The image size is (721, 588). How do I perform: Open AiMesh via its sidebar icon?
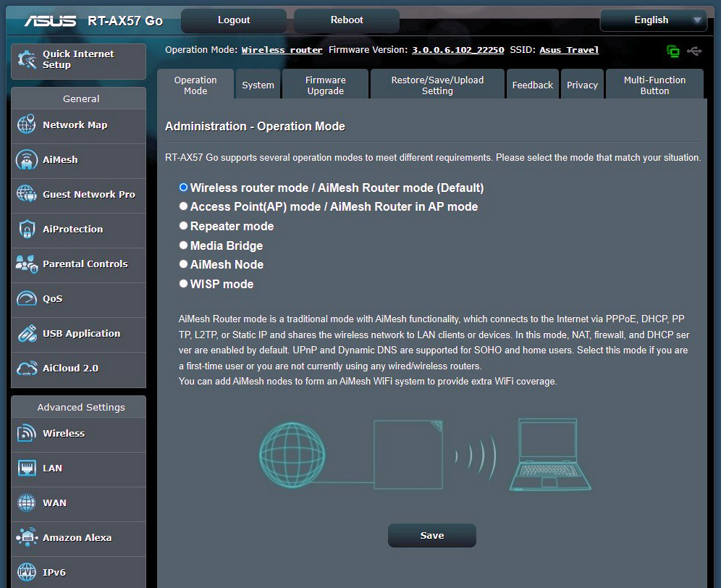26,159
